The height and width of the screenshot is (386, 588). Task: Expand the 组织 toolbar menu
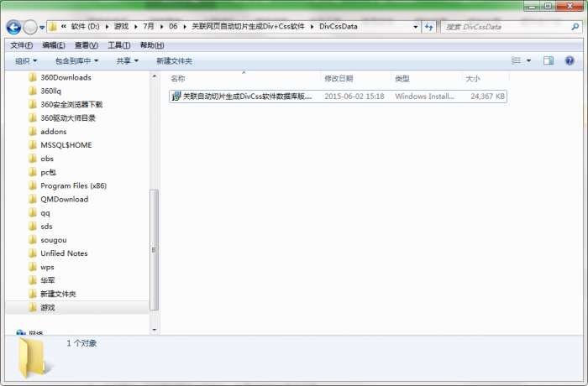coord(26,60)
